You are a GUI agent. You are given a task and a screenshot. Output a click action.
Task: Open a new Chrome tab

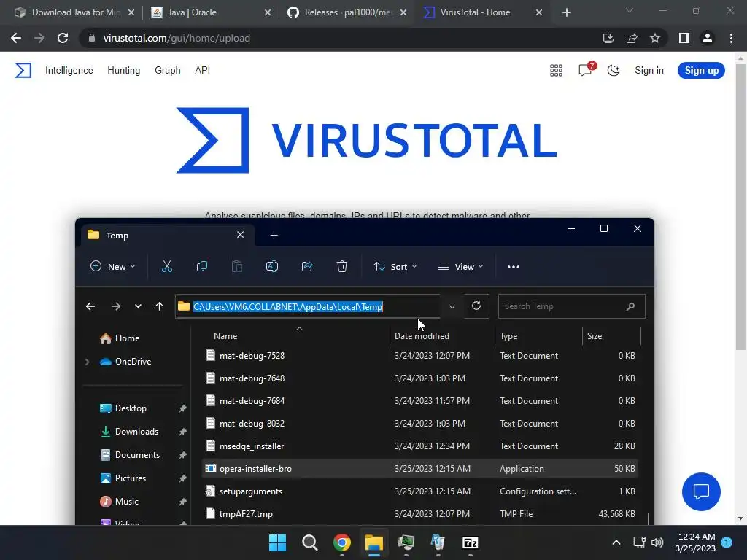coord(566,12)
